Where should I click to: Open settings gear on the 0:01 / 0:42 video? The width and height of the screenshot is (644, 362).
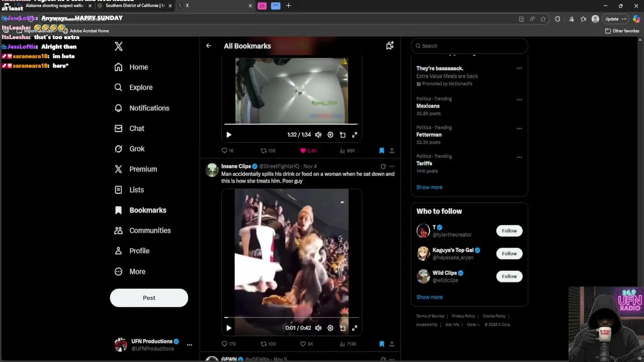pos(331,328)
